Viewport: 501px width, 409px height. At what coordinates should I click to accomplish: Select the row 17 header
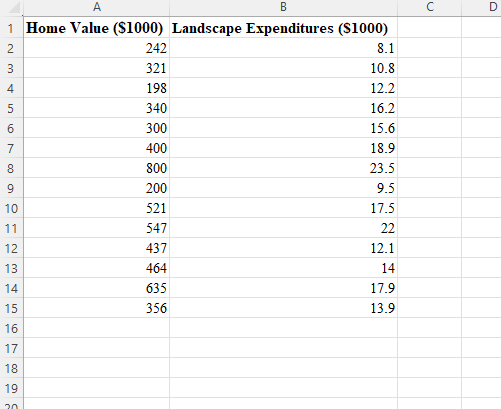click(x=11, y=348)
